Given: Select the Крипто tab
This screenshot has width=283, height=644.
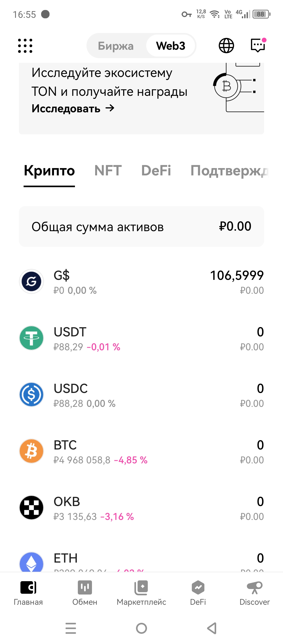Looking at the screenshot, I should click(49, 171).
